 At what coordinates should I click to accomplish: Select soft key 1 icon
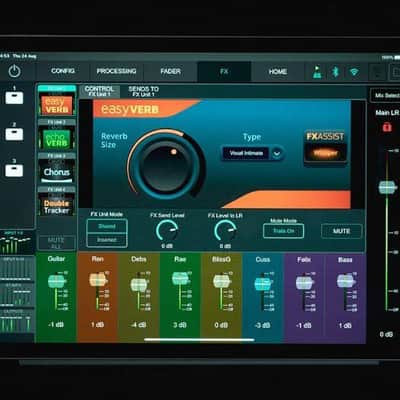pyautogui.click(x=14, y=98)
